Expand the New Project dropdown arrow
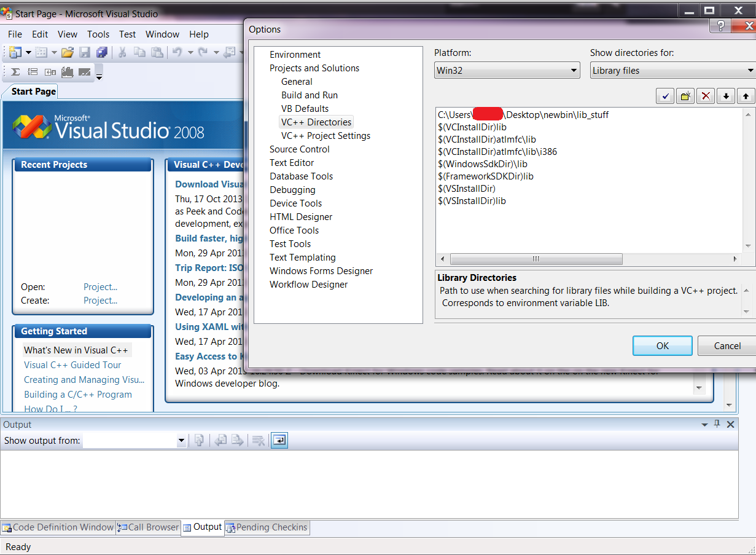Viewport: 756px width, 555px height. click(x=28, y=53)
